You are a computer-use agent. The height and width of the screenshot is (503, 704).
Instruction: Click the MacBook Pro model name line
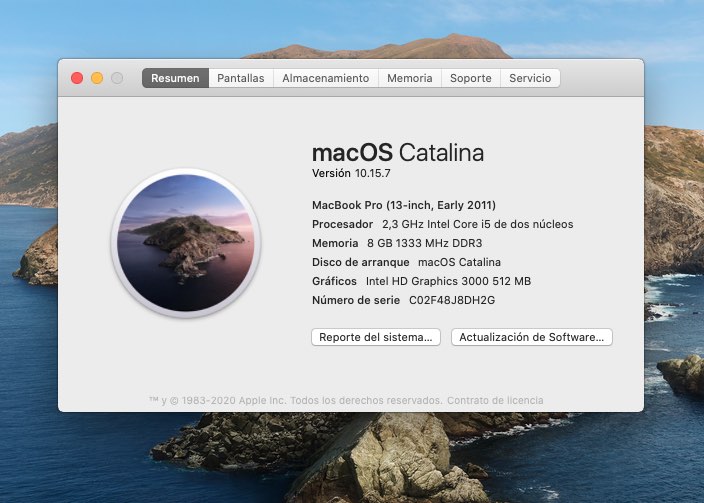pos(403,205)
